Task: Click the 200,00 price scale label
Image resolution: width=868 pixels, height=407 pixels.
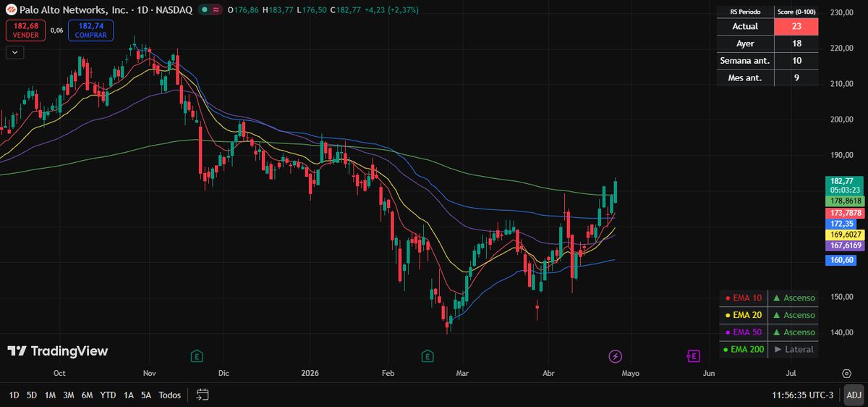Action: 841,120
